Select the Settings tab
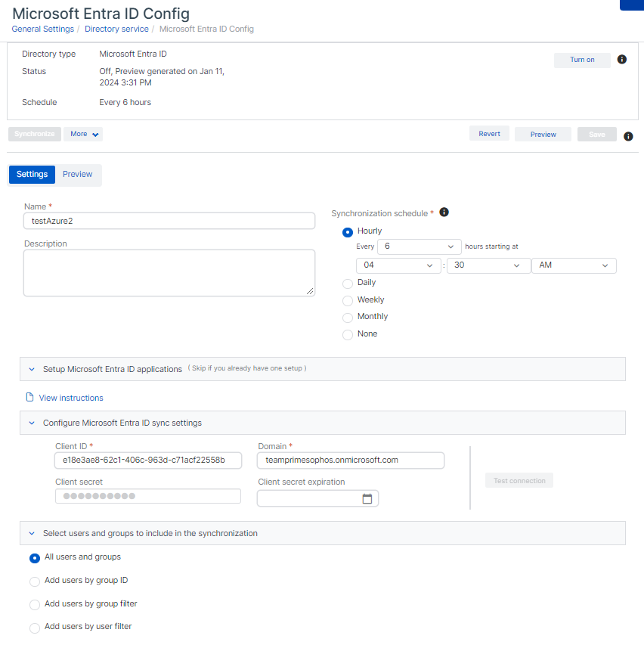This screenshot has height=645, width=644. (x=33, y=175)
